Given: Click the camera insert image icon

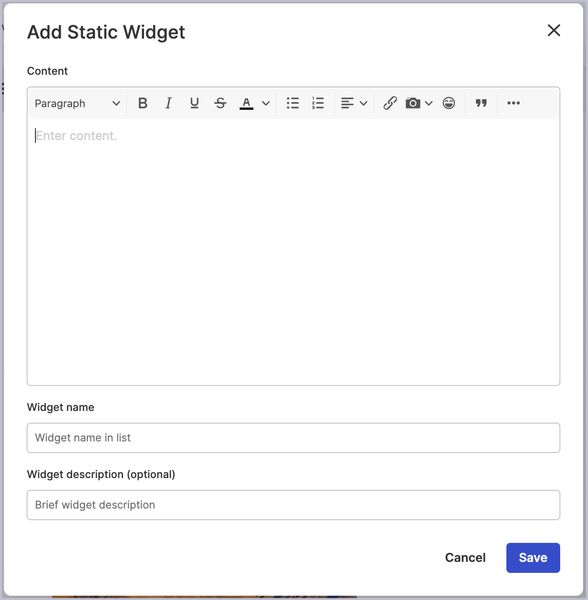Looking at the screenshot, I should [x=413, y=103].
